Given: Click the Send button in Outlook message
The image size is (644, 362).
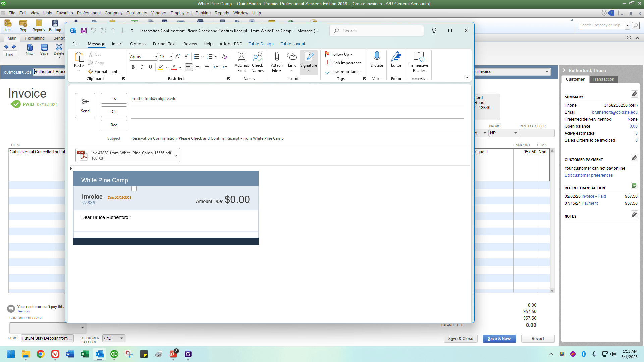Looking at the screenshot, I should coord(85,105).
